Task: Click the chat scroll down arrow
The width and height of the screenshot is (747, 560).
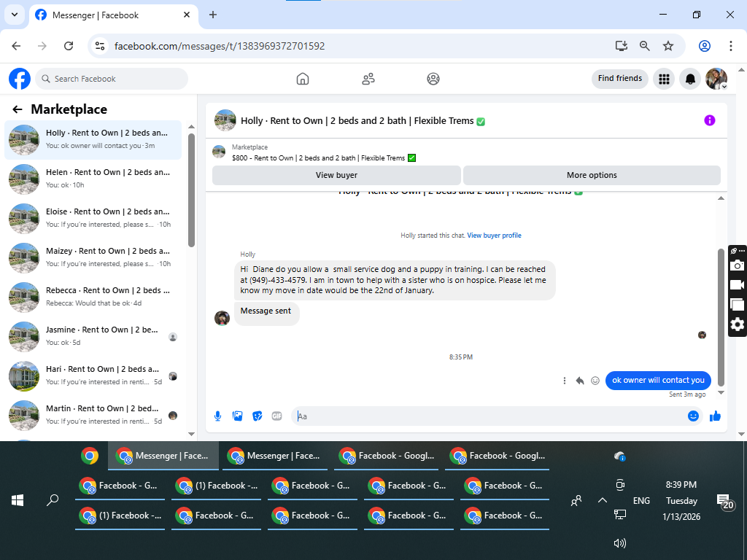Action: [721, 393]
